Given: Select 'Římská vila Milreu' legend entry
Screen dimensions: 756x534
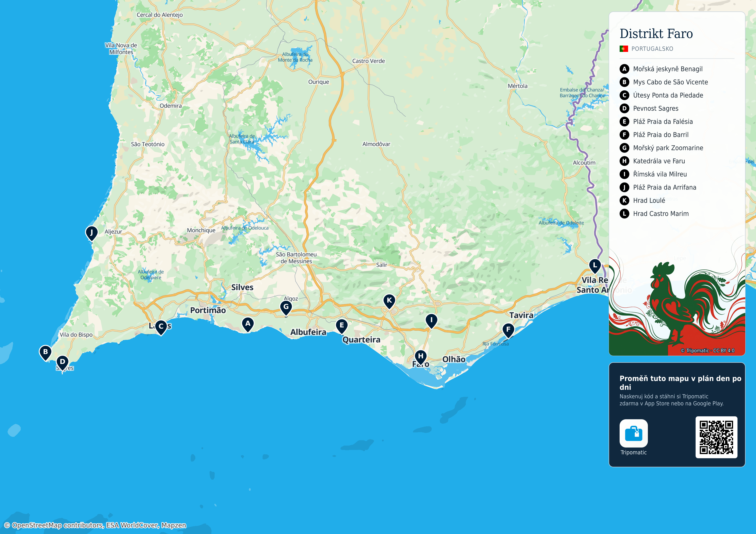Looking at the screenshot, I should 660,174.
